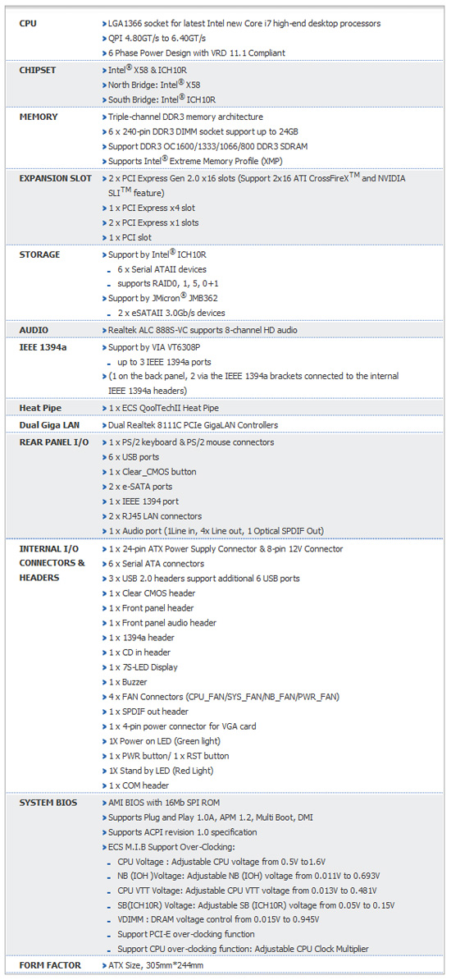Click '4 x FAN Connectors' line

pos(224,697)
